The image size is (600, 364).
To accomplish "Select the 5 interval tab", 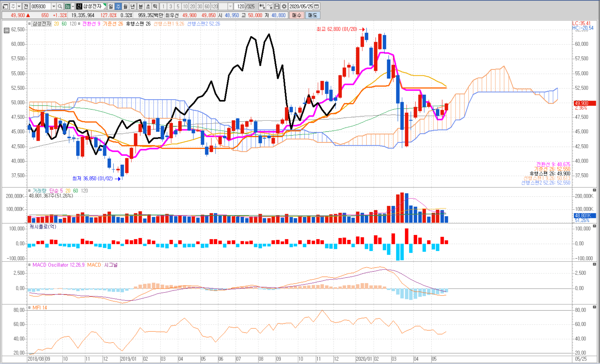I will [x=178, y=6].
